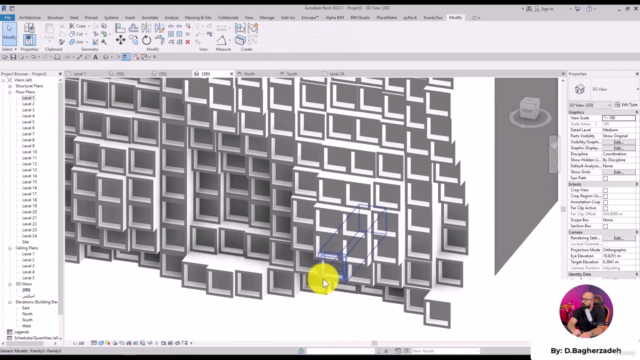Open the 3D View: {3D} instance dropdown
This screenshot has height=360, width=640.
[590, 105]
